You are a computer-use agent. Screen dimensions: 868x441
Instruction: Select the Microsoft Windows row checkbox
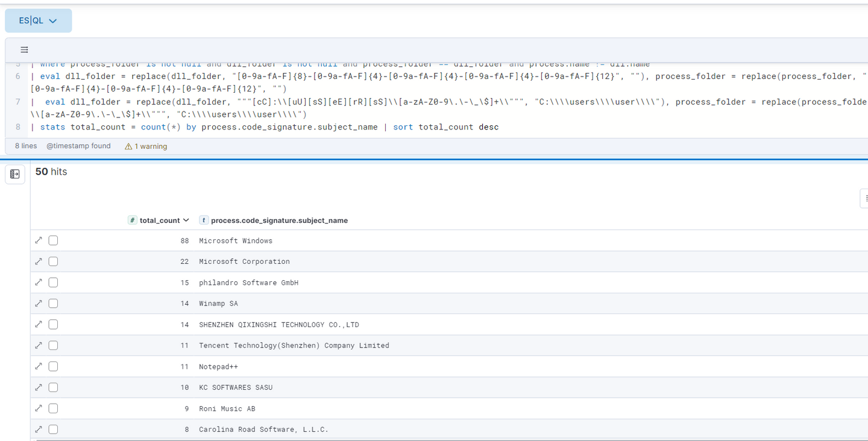click(x=53, y=240)
